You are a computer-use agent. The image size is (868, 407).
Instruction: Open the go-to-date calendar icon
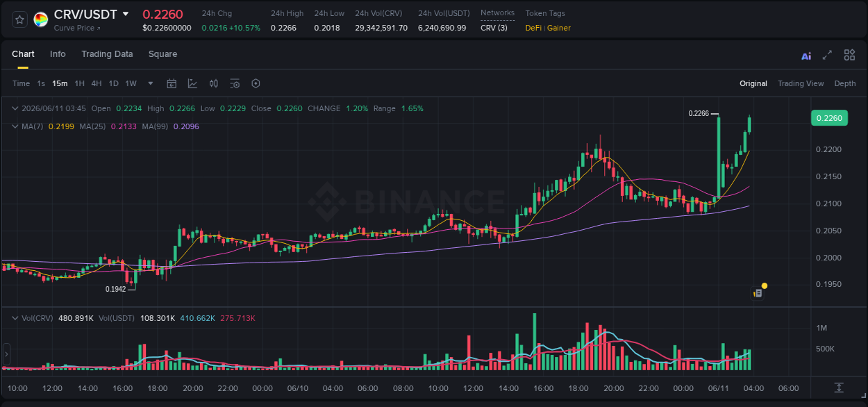tap(172, 83)
